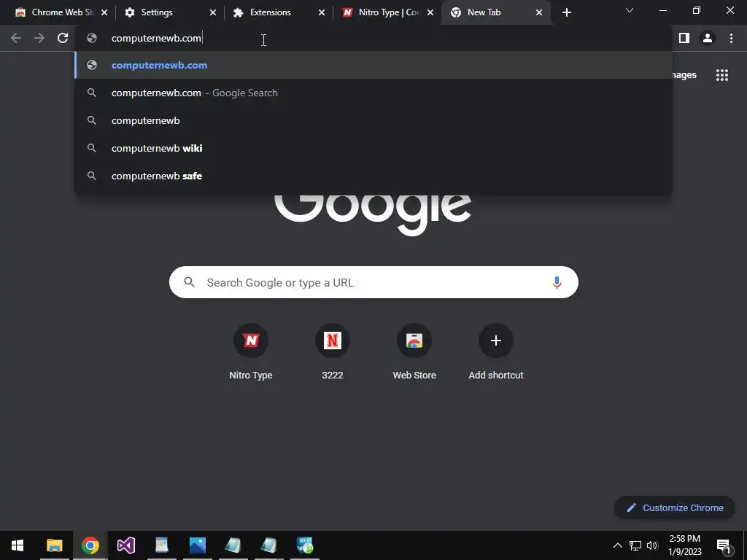
Task: Go forward with the forward arrow
Action: (39, 38)
